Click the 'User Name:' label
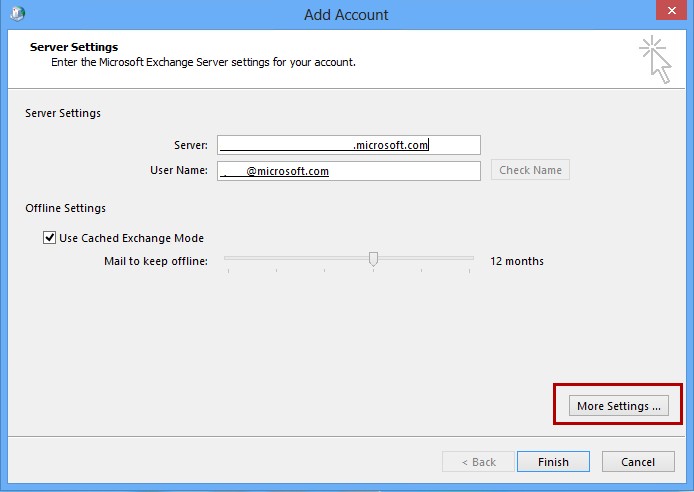 pos(179,170)
